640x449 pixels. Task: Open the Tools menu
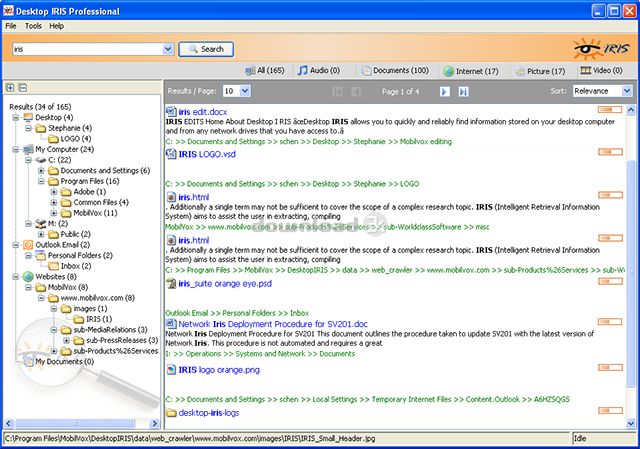[x=33, y=26]
